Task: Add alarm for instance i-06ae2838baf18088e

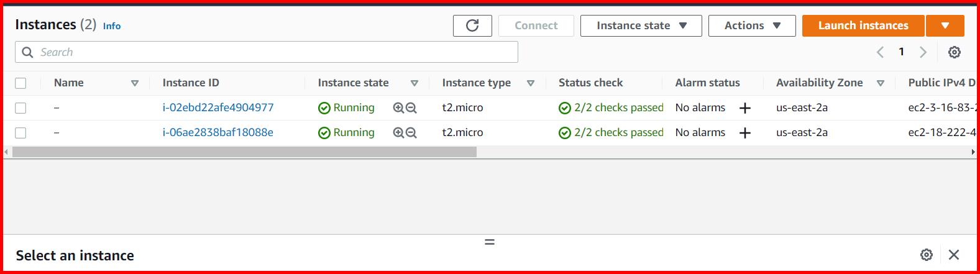Action: click(x=745, y=133)
